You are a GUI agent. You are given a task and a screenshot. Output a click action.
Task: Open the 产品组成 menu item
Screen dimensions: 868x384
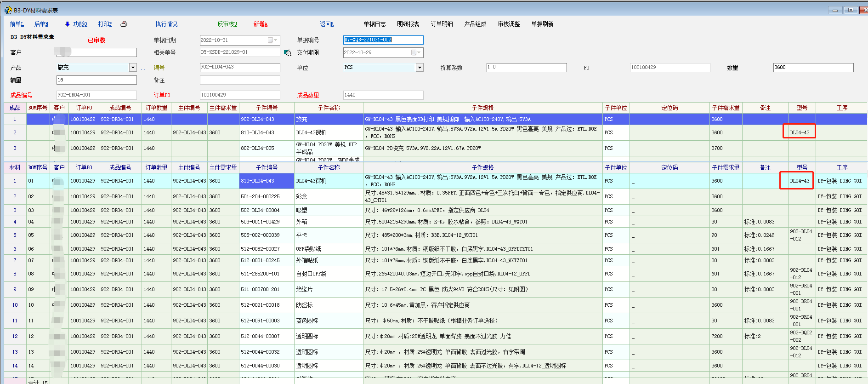[475, 24]
